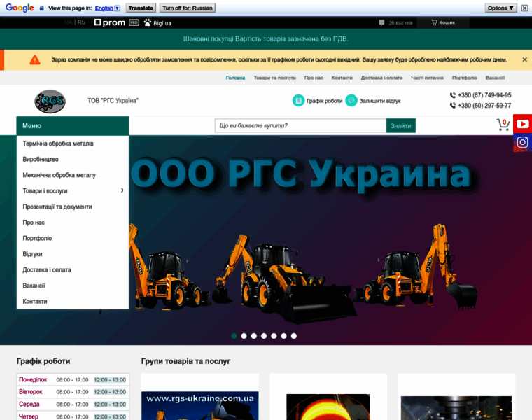Open the English language dropdown
Image resolution: width=532 pixels, height=420 pixels.
click(x=108, y=8)
